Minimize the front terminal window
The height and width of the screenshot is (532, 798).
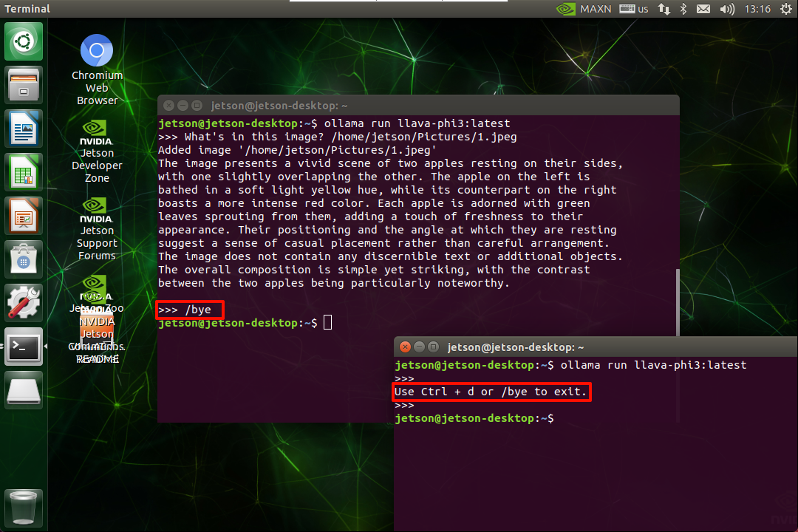pyautogui.click(x=420, y=347)
